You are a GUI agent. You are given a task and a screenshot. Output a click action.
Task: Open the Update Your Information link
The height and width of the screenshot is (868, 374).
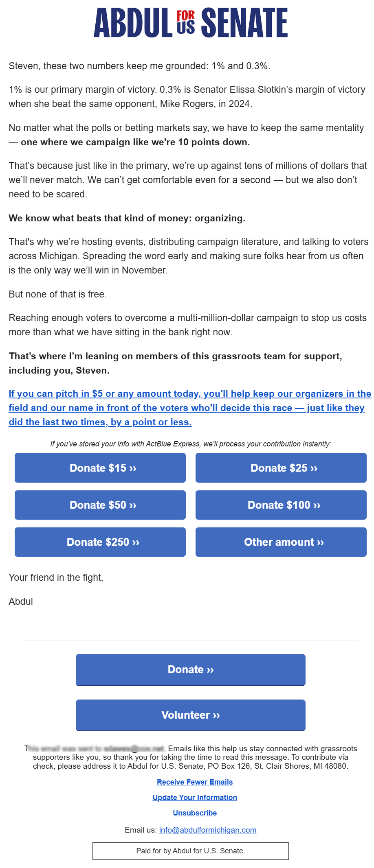[195, 798]
